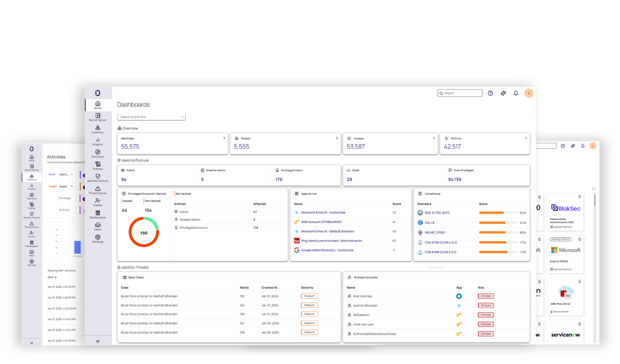This screenshot has height=364, width=620.
Task: Expand the Activity overview card chevron
Action: point(526,138)
